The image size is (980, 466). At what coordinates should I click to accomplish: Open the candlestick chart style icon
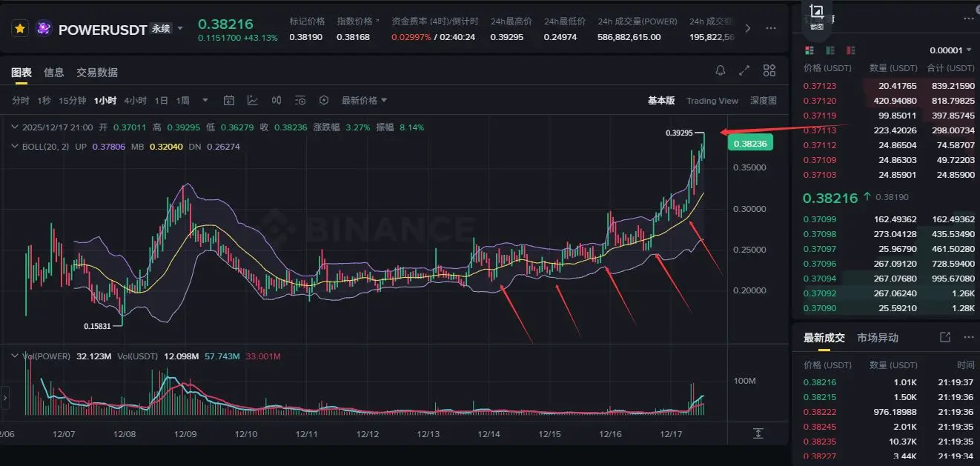[277, 101]
